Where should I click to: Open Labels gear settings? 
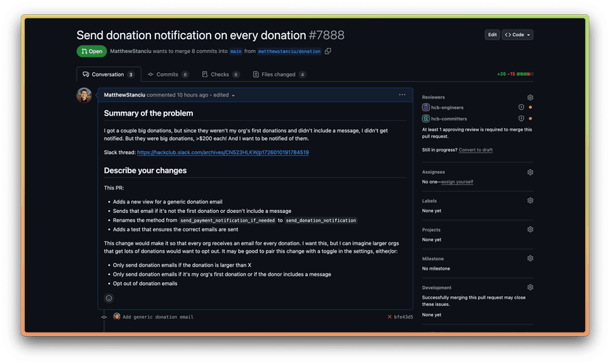coord(530,200)
